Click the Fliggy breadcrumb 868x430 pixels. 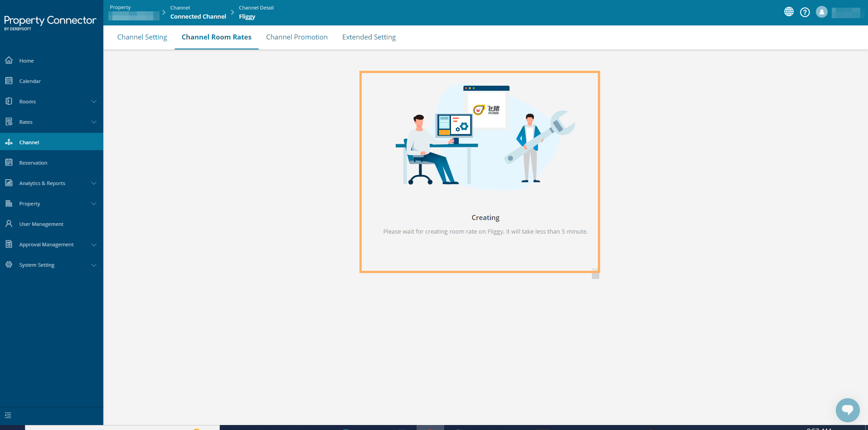tap(247, 17)
